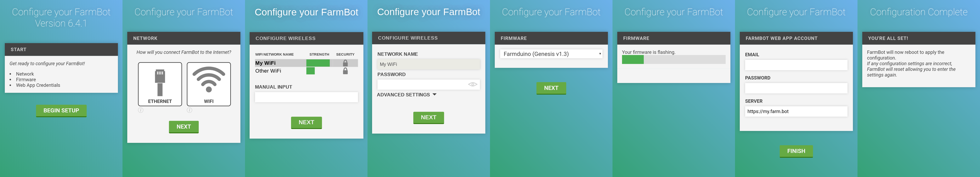
Task: Click the Server field showing https://my.farm.bot
Action: point(796,111)
